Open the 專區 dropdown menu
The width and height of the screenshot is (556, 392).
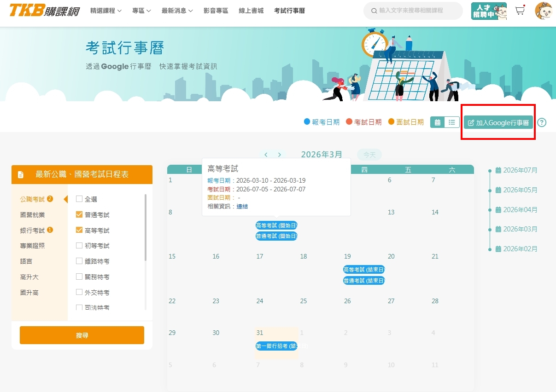tap(141, 11)
